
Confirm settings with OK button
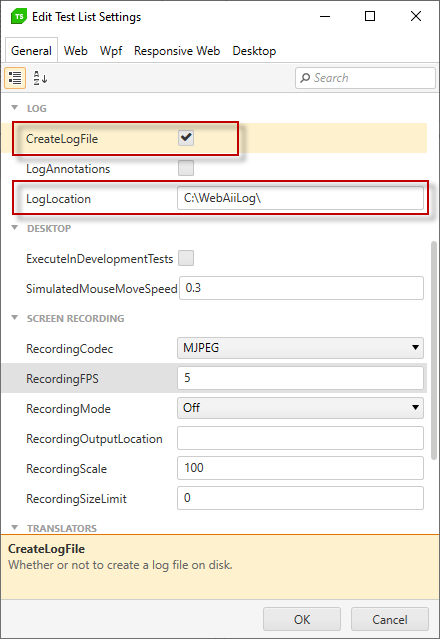302,619
